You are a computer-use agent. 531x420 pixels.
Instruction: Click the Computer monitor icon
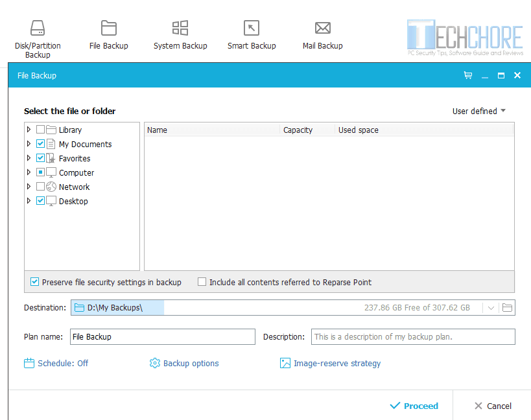[51, 172]
